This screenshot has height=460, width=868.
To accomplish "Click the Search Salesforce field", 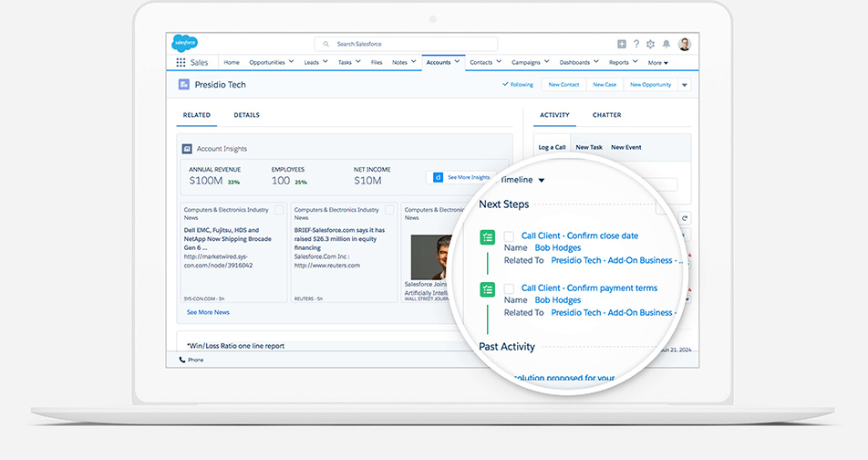I will pyautogui.click(x=406, y=44).
